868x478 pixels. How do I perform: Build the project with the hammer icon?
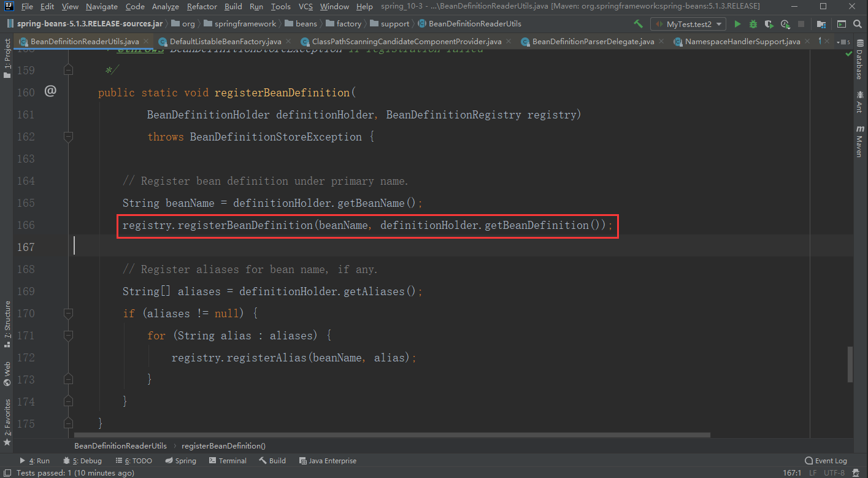[x=638, y=24]
